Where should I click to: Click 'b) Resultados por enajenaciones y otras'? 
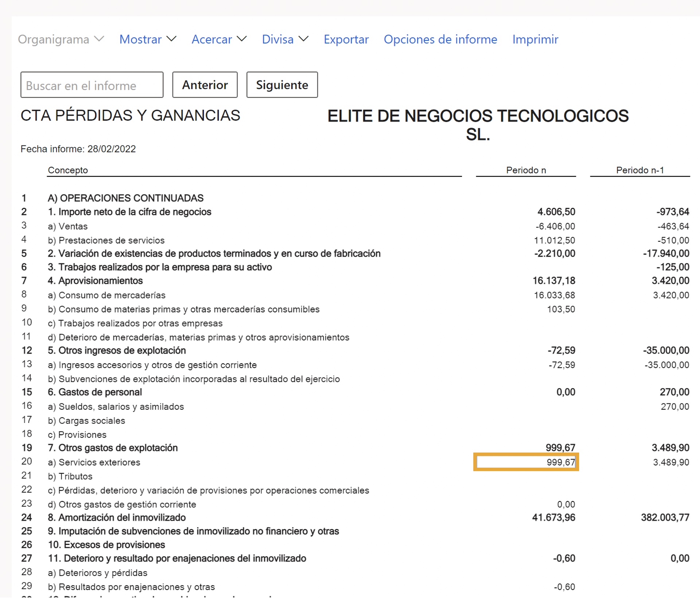131,587
